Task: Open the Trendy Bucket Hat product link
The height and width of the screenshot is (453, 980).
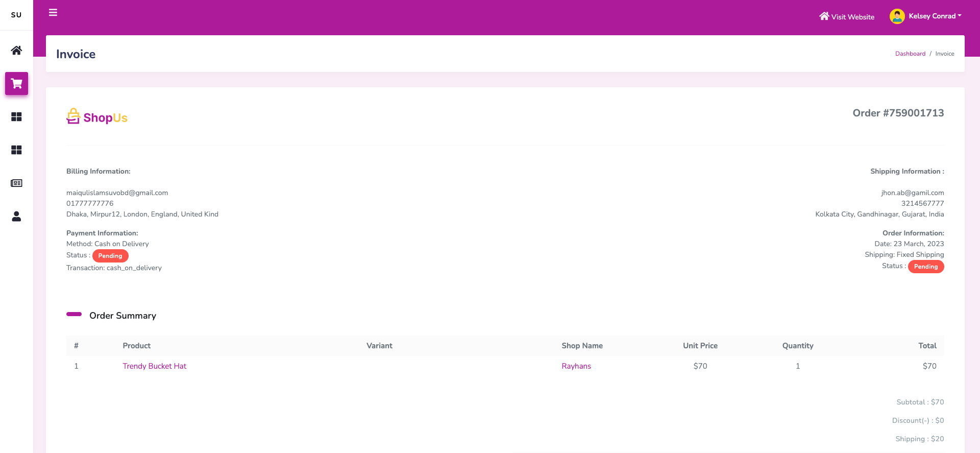Action: (x=154, y=366)
